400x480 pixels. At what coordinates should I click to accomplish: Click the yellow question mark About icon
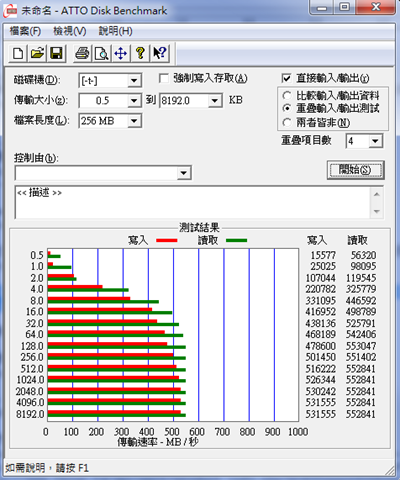tap(140, 53)
